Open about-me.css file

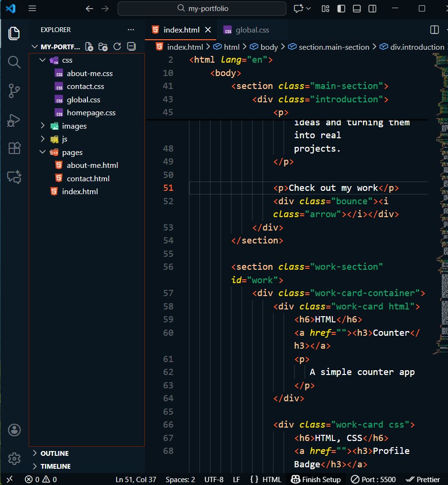(89, 74)
